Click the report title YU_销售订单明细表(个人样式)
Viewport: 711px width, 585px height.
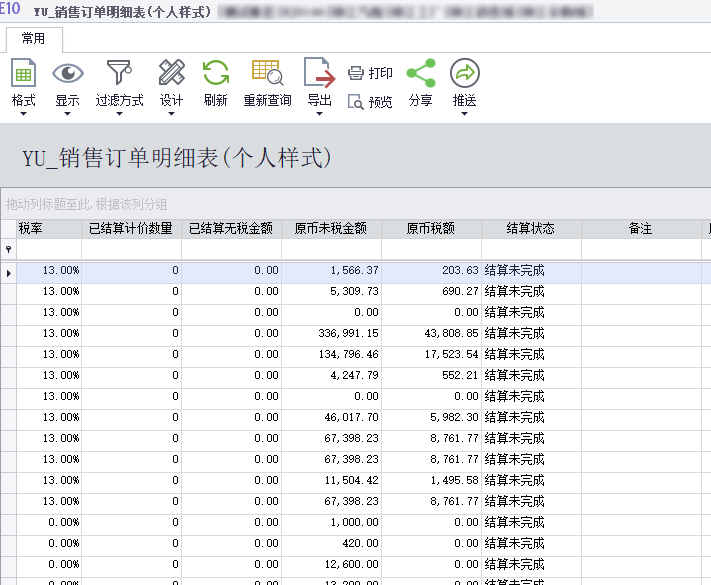click(177, 158)
